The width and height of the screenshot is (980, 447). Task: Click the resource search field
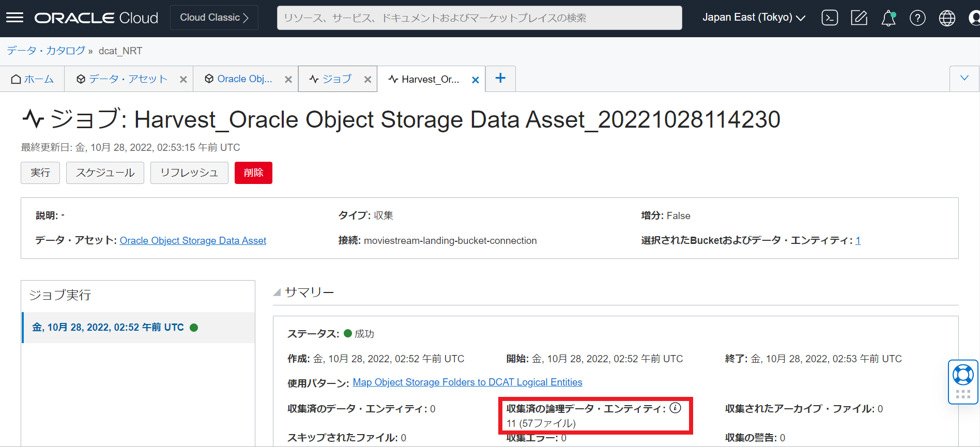click(x=479, y=18)
